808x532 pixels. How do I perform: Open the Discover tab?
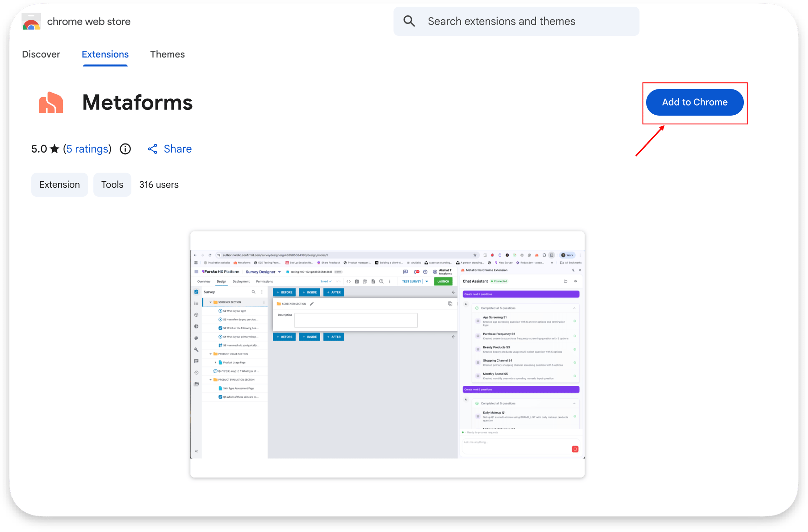tap(41, 54)
